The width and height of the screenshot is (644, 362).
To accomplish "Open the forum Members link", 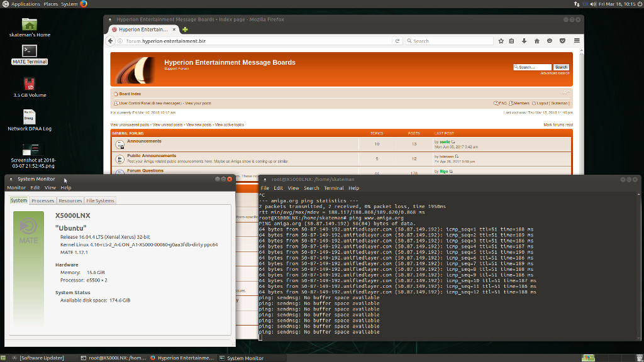I will click(x=521, y=104).
